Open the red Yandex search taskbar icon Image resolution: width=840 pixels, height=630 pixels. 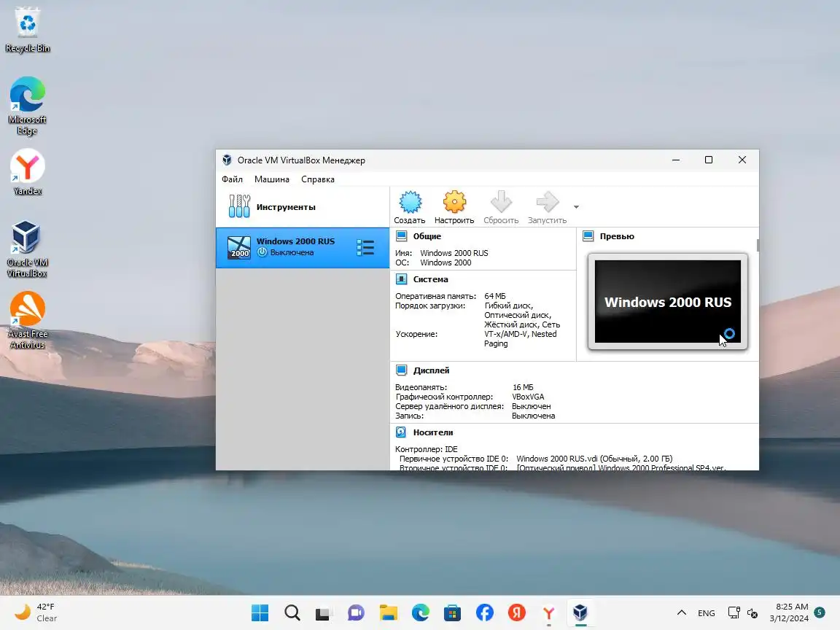[516, 612]
